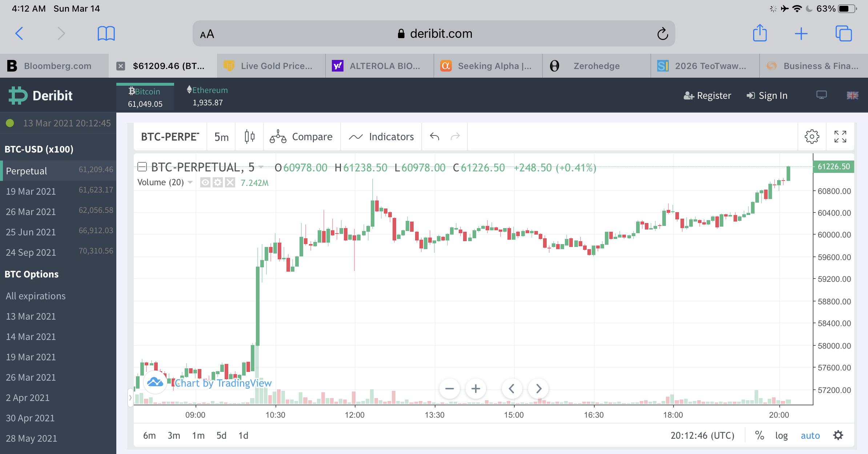Open the 5m interval dropdown

click(221, 137)
